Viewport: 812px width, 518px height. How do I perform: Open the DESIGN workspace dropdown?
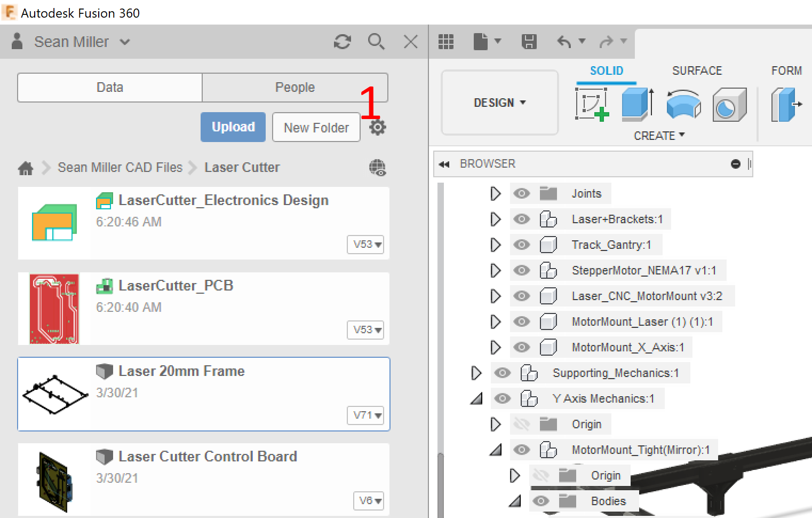500,103
